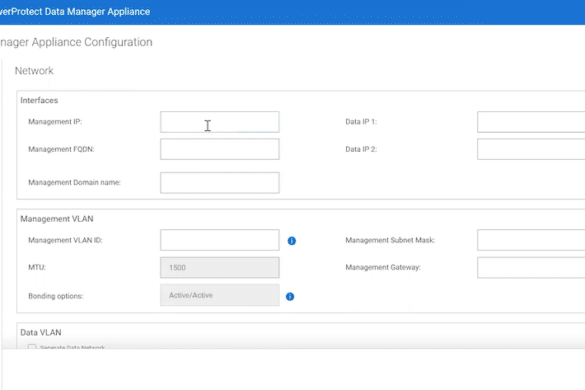Select the Management Domain name field

click(x=220, y=182)
